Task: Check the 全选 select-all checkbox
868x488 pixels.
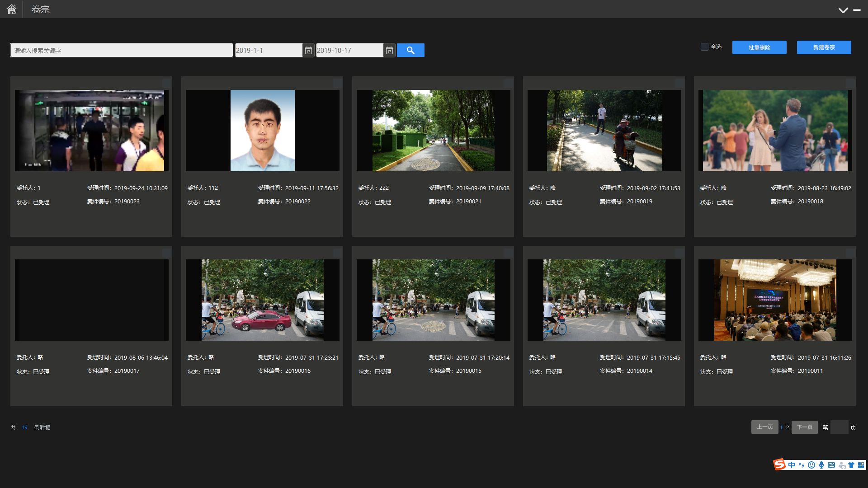Action: point(704,47)
